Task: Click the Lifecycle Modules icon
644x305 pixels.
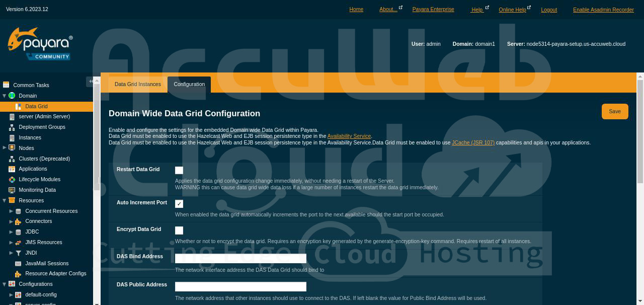Action: click(x=12, y=180)
